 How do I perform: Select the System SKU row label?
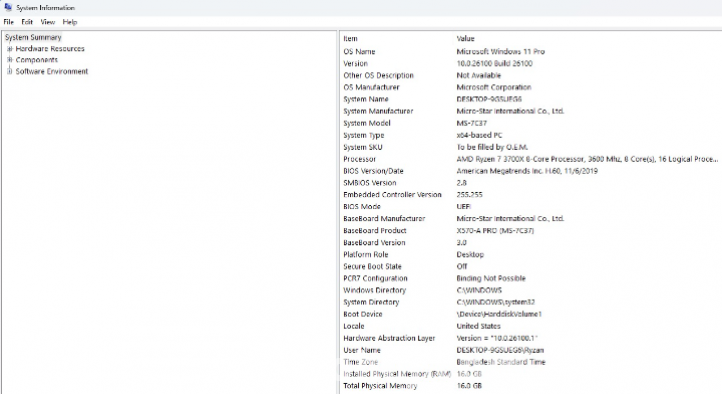tap(362, 147)
